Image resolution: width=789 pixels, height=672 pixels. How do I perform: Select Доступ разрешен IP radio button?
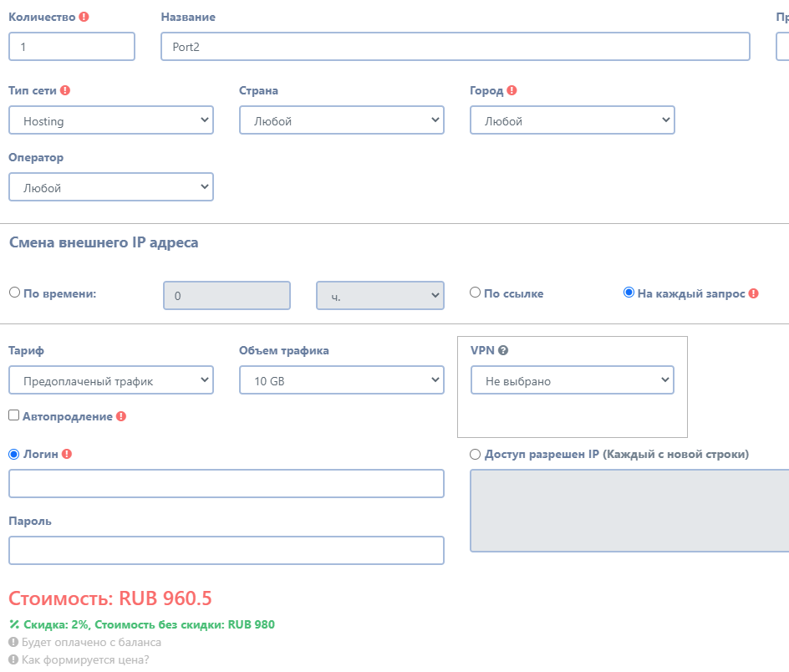(476, 454)
